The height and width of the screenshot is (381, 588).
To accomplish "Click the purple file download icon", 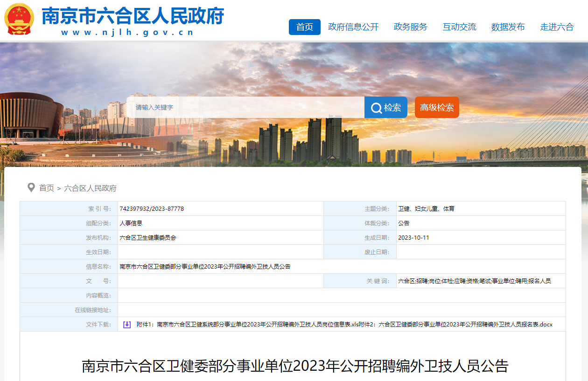I will (127, 325).
